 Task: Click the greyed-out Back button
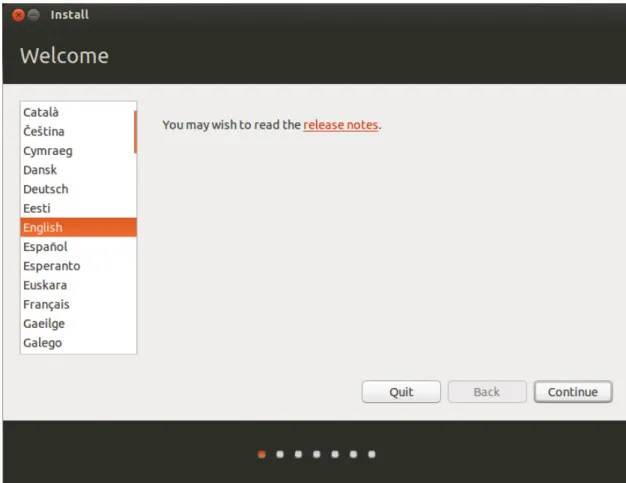pyautogui.click(x=487, y=392)
